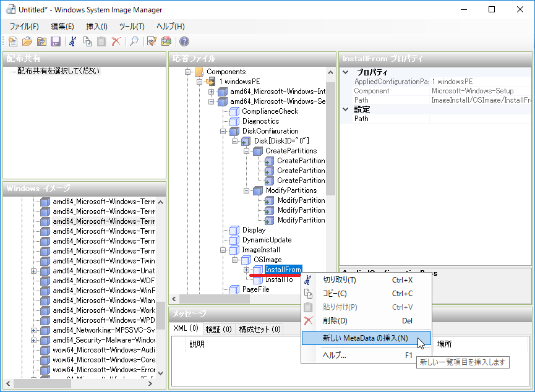
Task: Choose 切り取り(T) in the context menu
Action: click(x=366, y=280)
